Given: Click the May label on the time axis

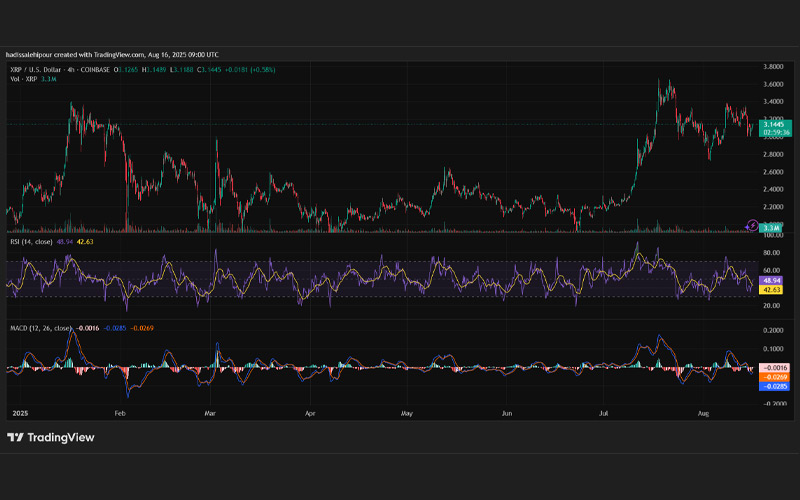Looking at the screenshot, I should click(407, 413).
